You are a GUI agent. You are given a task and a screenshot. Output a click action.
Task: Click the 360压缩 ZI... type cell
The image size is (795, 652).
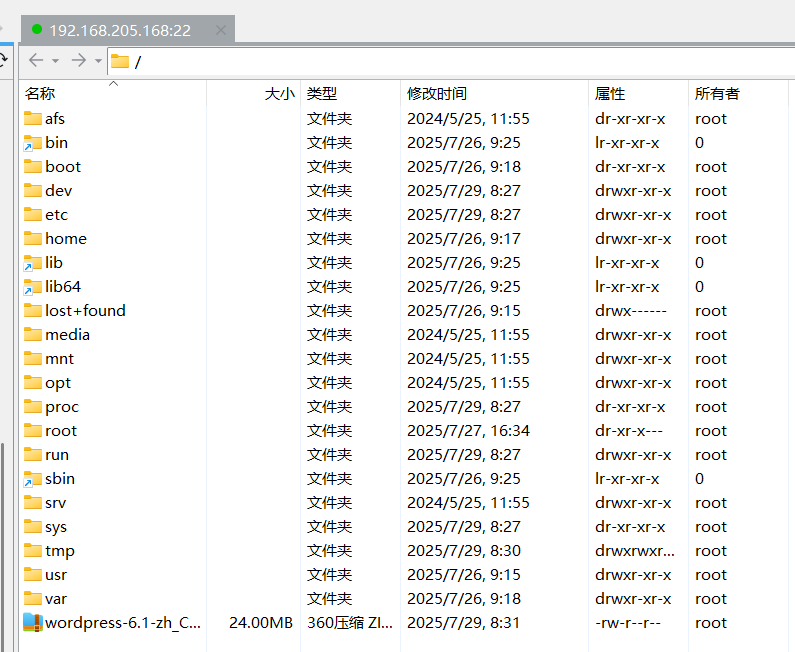coord(350,623)
